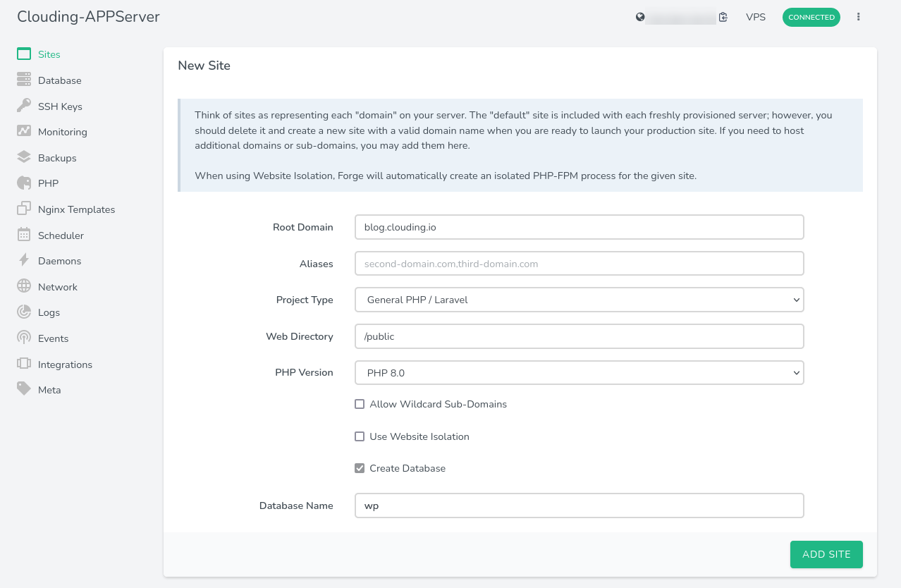Click the SSH Keys key icon
Screen dimensions: 901x588
click(x=24, y=106)
